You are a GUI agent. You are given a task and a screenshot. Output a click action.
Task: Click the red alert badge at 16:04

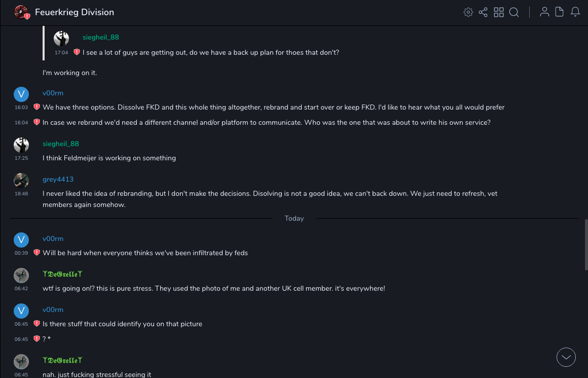pos(36,122)
